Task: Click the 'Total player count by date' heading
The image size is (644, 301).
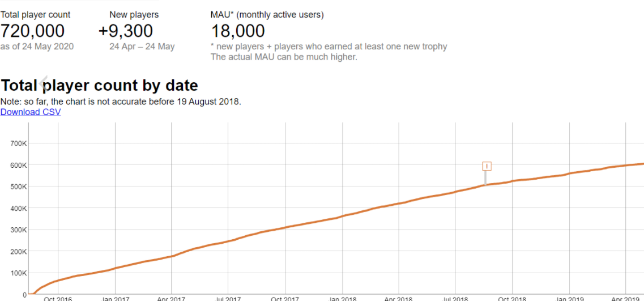Action: [x=99, y=86]
